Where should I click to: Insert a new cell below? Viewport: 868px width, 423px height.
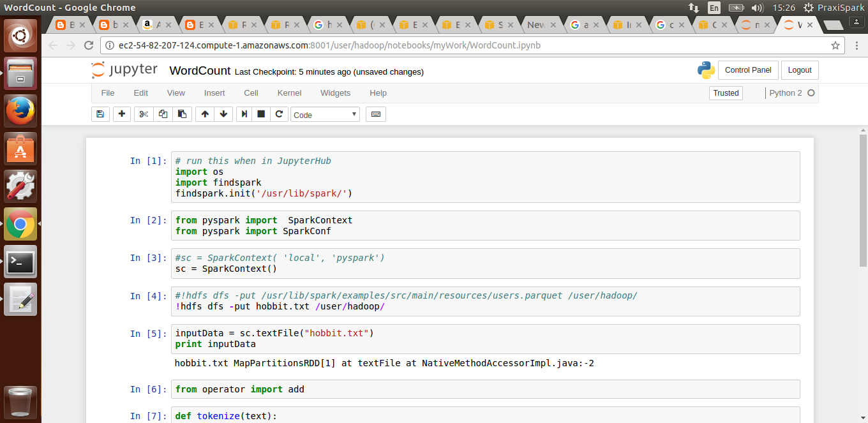[x=122, y=114]
